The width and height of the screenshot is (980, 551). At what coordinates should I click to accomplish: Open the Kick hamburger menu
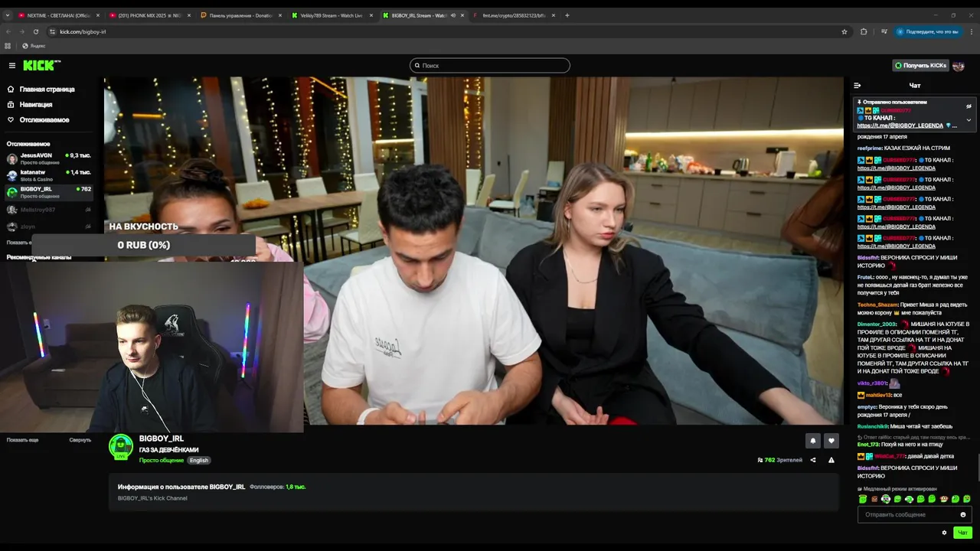tap(12, 66)
